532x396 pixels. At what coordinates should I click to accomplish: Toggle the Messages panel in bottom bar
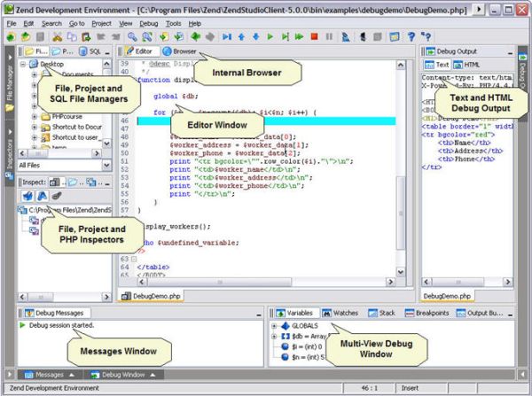[50, 375]
